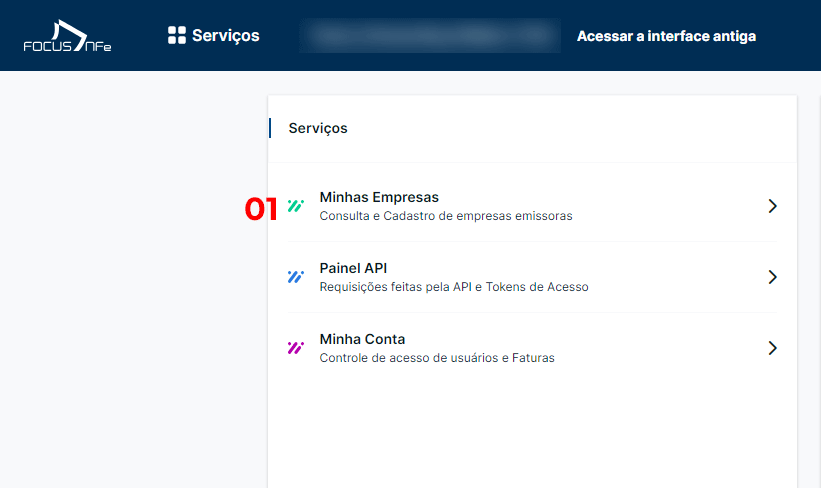The height and width of the screenshot is (488, 821).
Task: Open the Painel API title
Action: [353, 268]
